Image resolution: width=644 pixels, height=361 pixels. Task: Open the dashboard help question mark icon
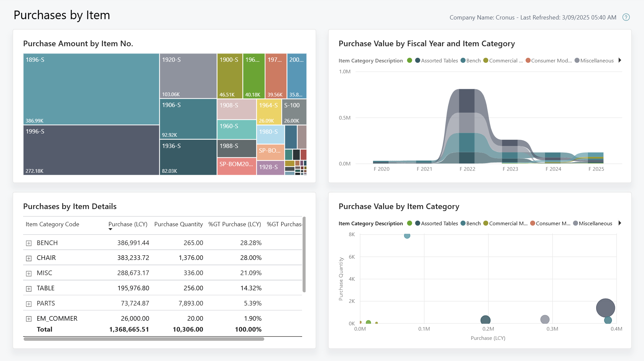(x=626, y=17)
